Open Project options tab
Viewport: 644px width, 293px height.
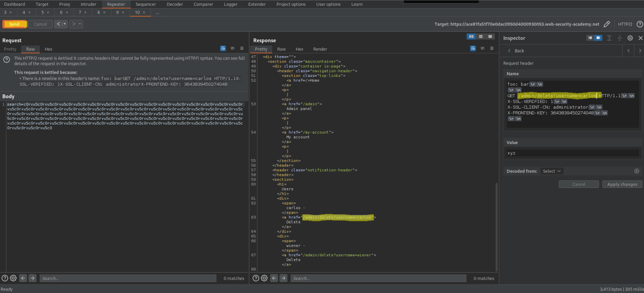coord(291,4)
